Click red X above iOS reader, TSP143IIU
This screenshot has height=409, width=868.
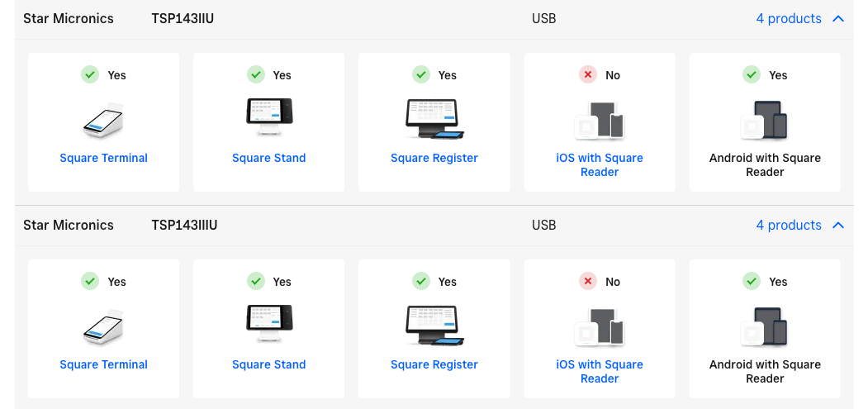click(x=588, y=75)
